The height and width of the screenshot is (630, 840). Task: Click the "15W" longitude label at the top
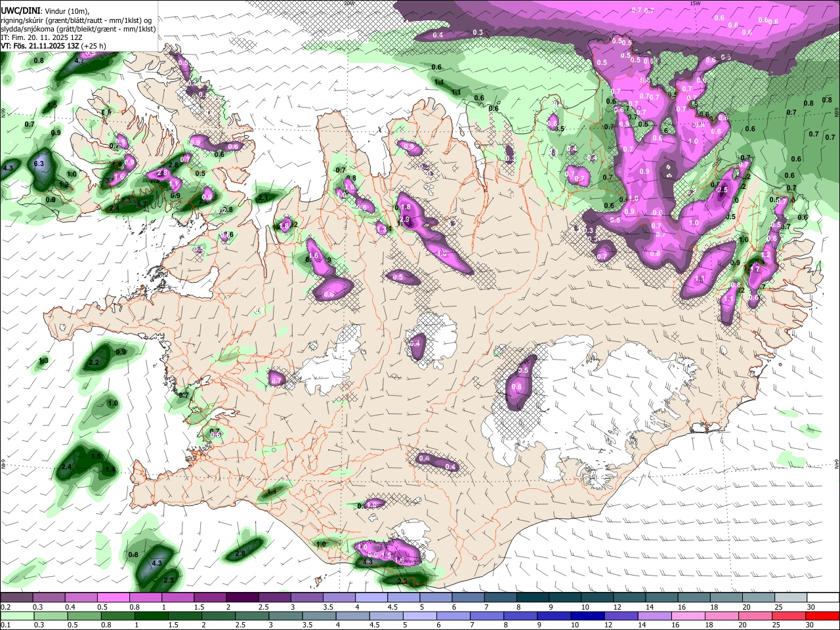click(696, 3)
